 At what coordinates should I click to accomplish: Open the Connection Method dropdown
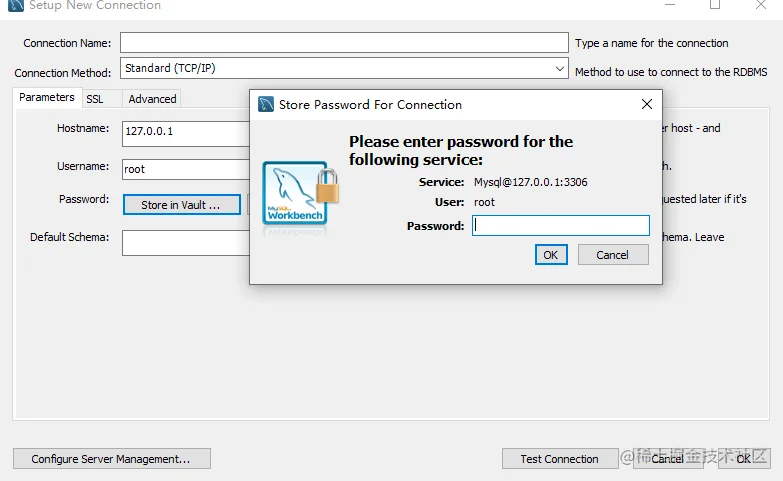(344, 68)
